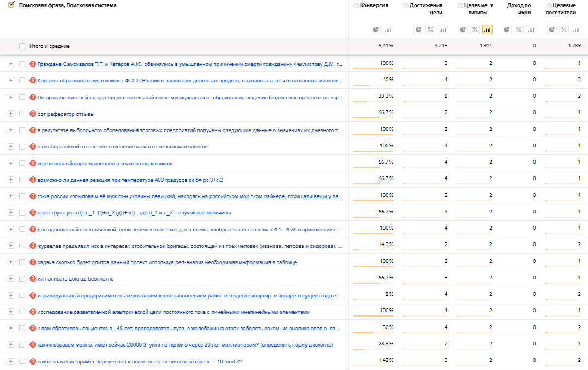The width and height of the screenshot is (588, 370).
Task: Click total goal reaches value 3 245
Action: click(441, 45)
